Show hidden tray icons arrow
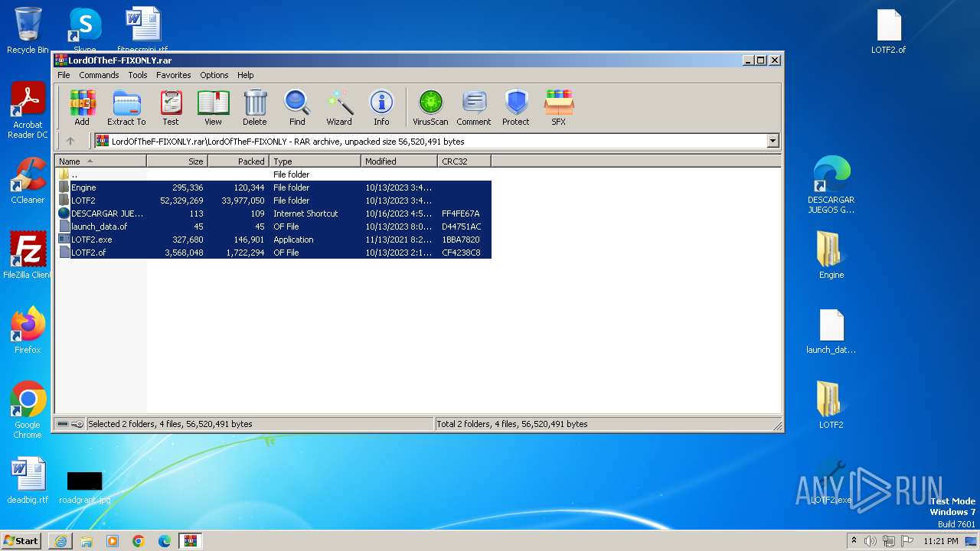 click(854, 541)
